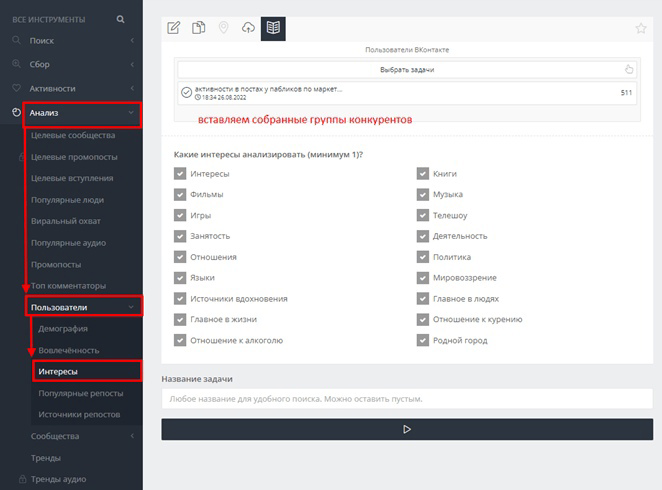Screen dimensions: 662x490
Task: Toggle the Занятость checkbox
Action: click(180, 236)
